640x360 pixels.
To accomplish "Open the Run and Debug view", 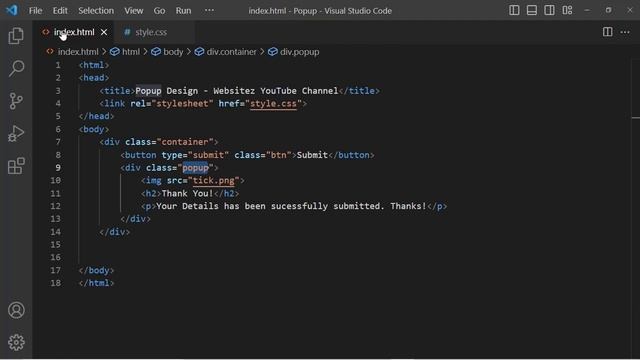I will tap(16, 133).
